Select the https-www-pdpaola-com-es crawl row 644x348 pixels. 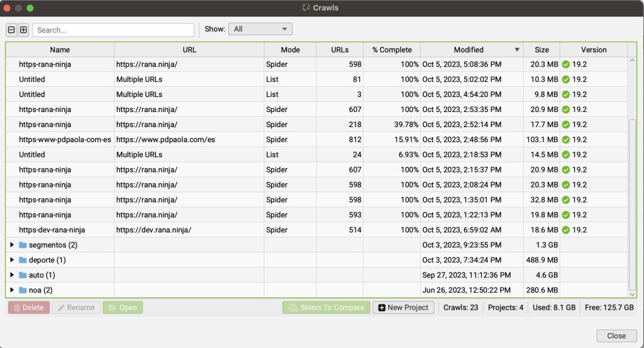tap(65, 140)
